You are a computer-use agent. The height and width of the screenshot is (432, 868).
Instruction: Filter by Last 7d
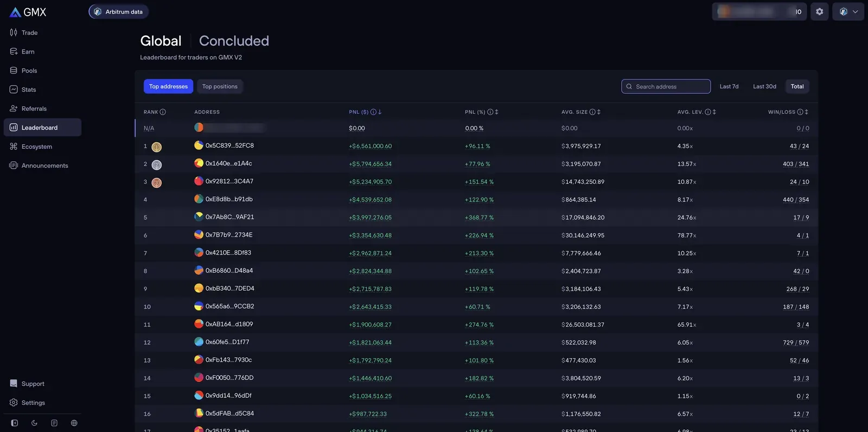tap(729, 86)
